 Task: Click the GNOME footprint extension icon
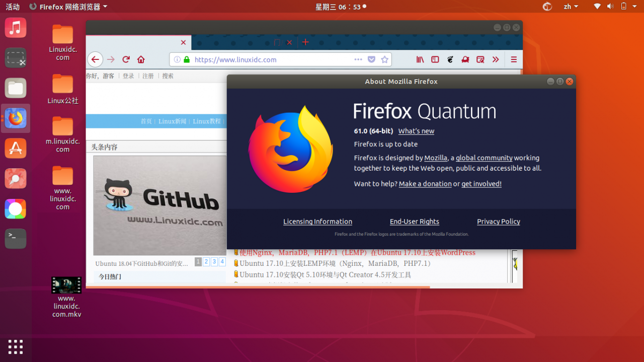(450, 59)
